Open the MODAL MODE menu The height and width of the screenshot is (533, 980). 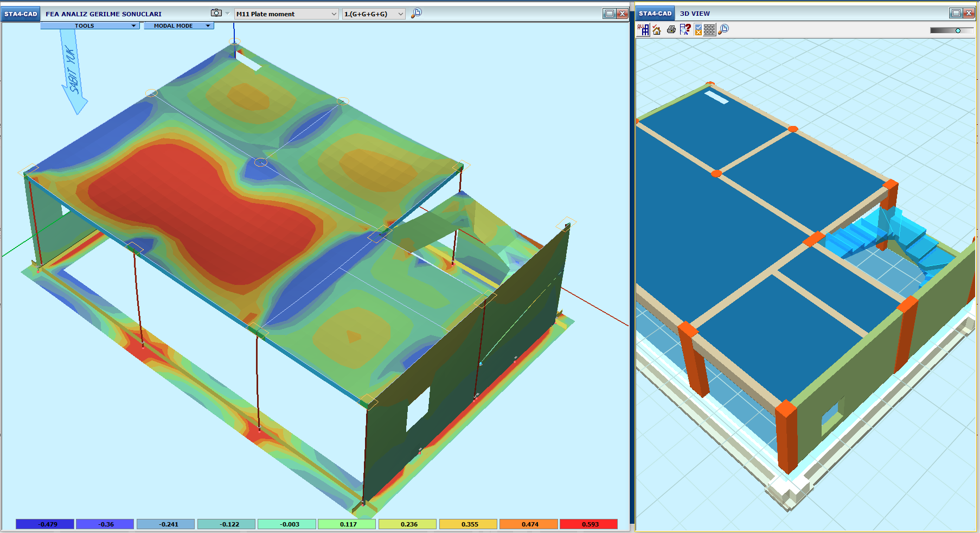pos(178,26)
